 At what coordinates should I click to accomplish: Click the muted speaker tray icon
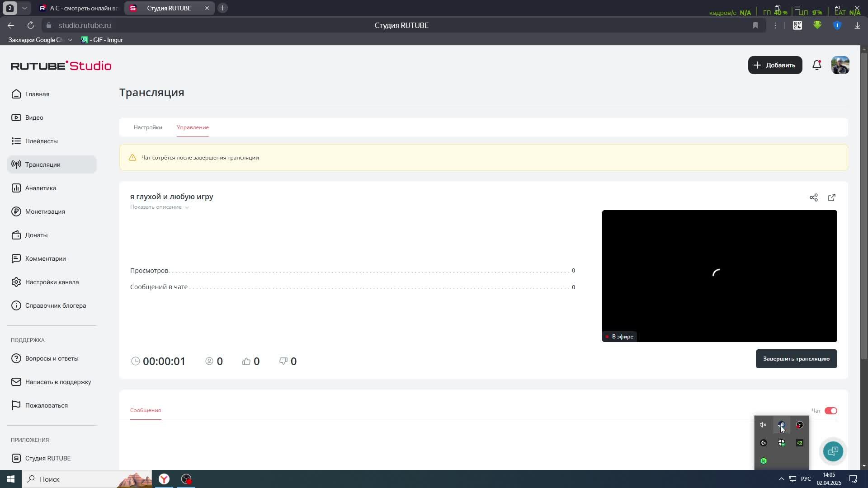tap(763, 425)
